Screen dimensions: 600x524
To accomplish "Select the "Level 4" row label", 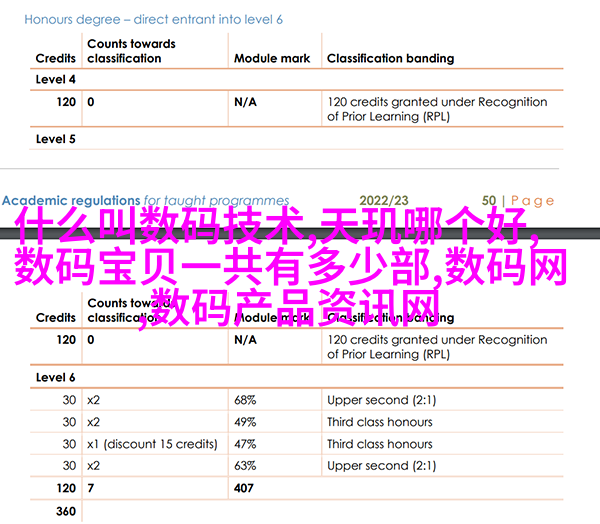I will tap(55, 79).
